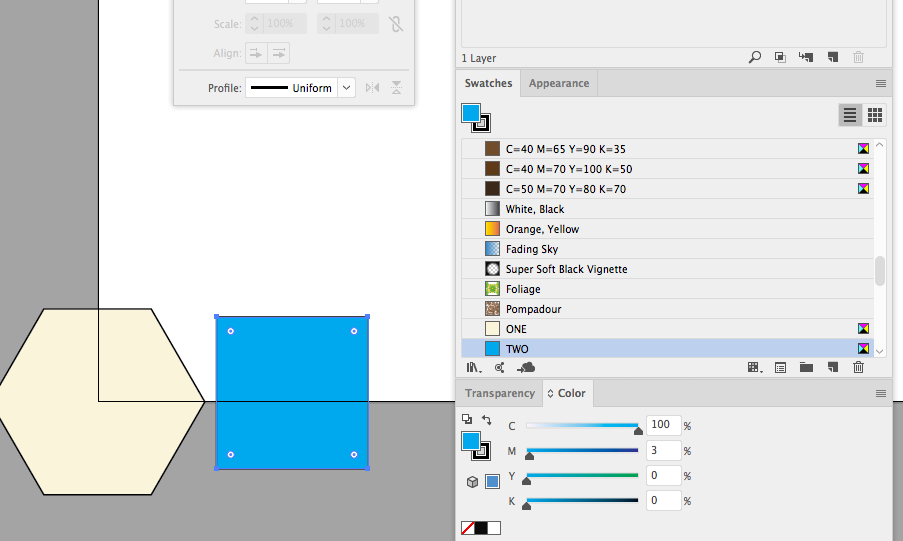Click Add swatch to Library cloud icon
This screenshot has width=903, height=541.
526,368
